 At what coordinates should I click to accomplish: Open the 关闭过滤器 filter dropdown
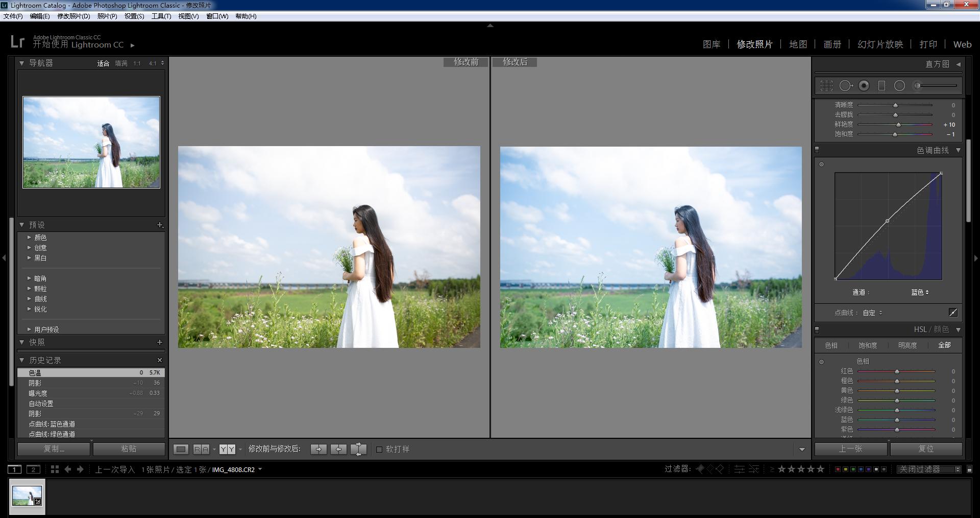(x=929, y=469)
